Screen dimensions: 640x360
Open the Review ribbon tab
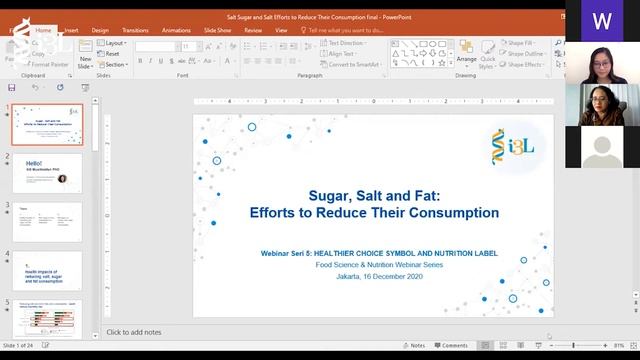pos(253,30)
